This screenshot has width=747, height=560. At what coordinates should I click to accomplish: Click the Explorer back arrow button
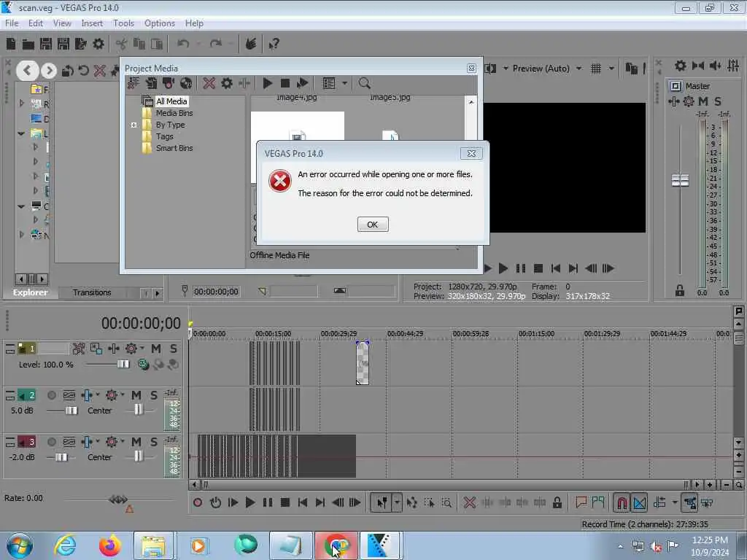tap(27, 71)
